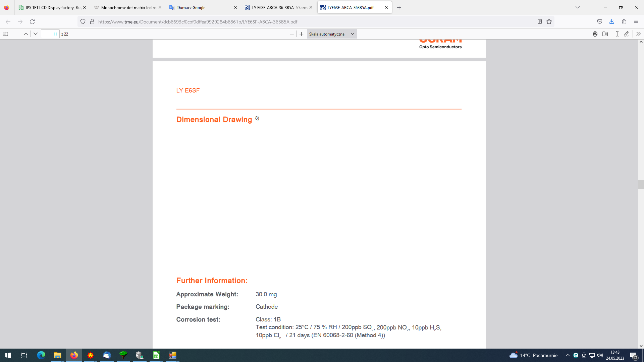Screen dimensions: 644x362
Task: Go to next PDF page
Action: click(36, 34)
